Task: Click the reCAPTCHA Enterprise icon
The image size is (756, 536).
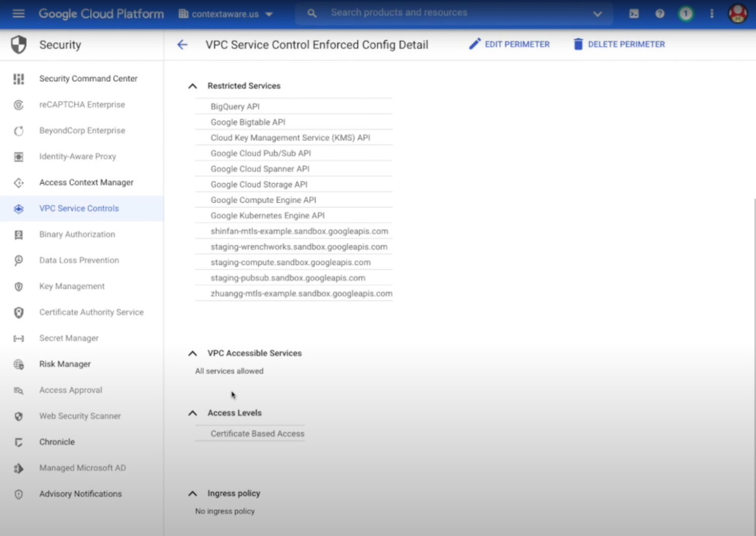Action: coord(19,105)
